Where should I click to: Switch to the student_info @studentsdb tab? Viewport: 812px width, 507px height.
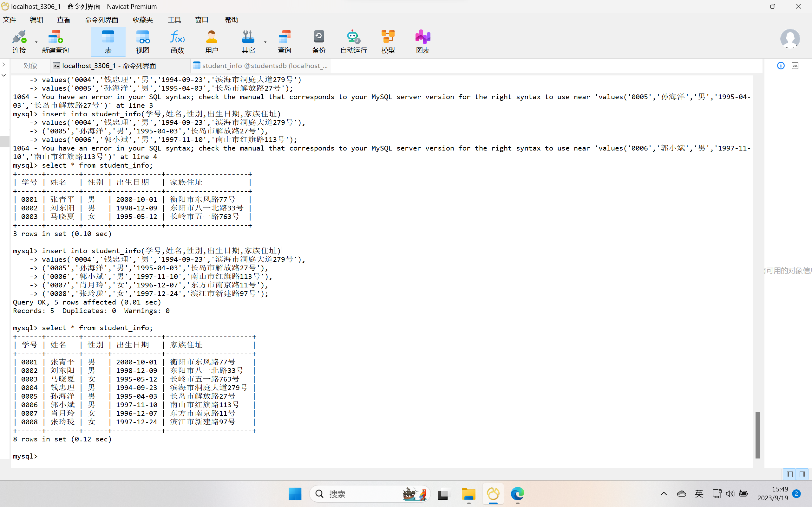(x=261, y=66)
